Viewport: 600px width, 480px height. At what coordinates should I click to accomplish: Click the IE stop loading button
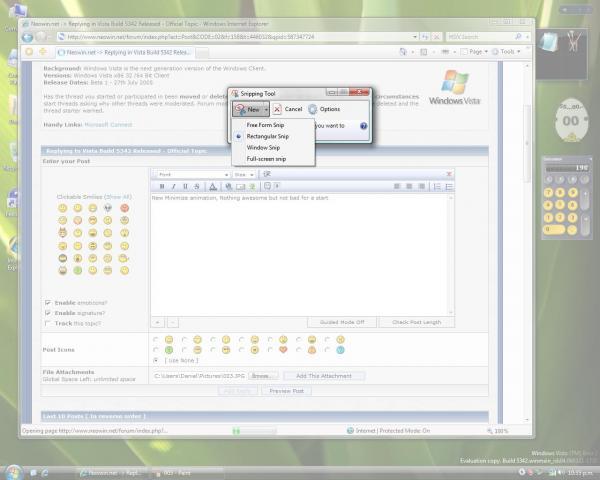[436, 37]
